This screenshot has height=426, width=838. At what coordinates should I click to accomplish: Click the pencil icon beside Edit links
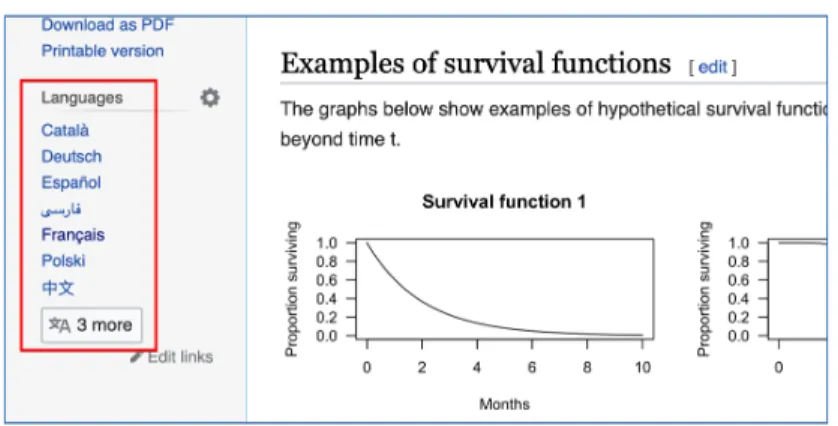click(137, 357)
